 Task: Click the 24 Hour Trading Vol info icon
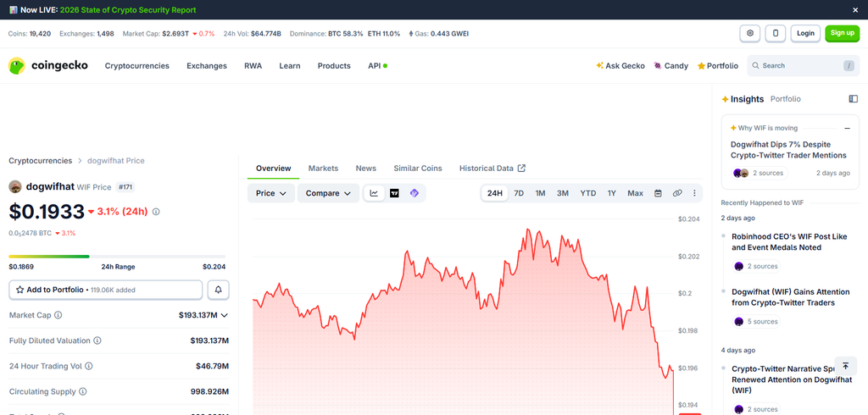(88, 366)
